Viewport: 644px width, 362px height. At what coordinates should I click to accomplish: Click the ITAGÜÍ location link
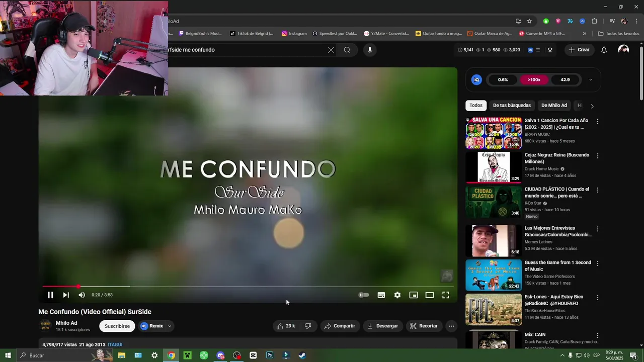tap(115, 345)
